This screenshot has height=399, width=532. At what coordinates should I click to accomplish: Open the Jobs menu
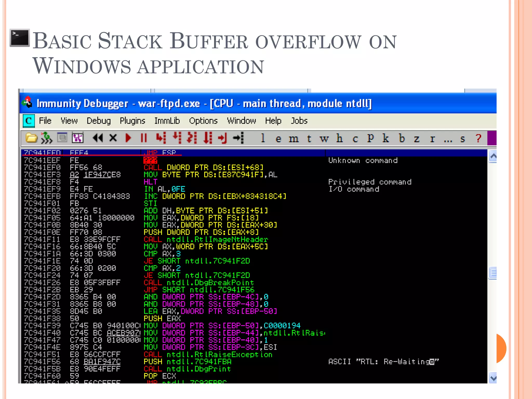[299, 121]
